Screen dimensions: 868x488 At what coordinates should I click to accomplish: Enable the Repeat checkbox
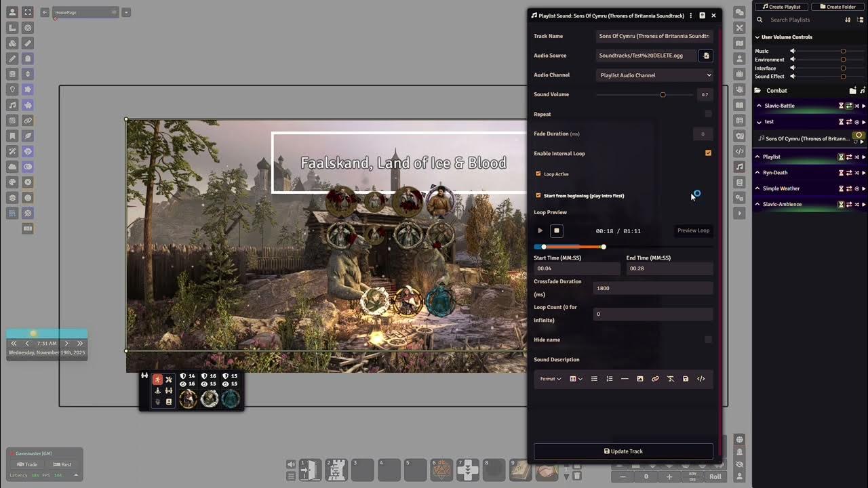(708, 114)
